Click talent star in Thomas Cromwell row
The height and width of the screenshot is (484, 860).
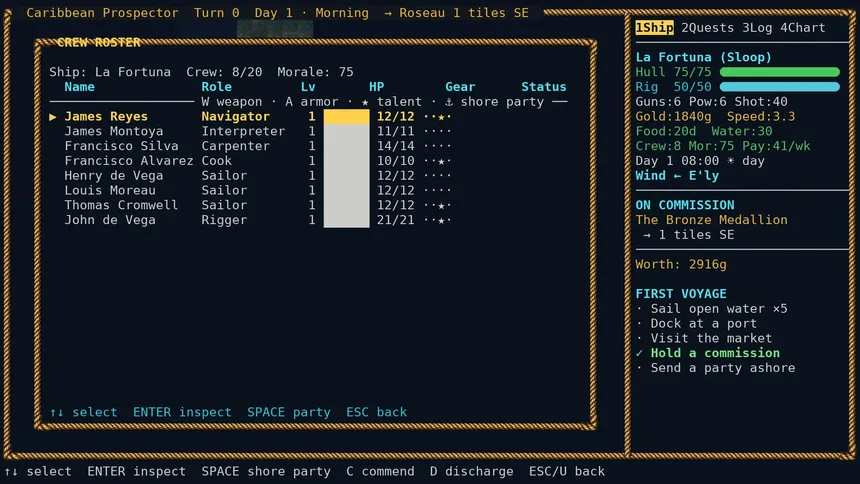(x=441, y=206)
